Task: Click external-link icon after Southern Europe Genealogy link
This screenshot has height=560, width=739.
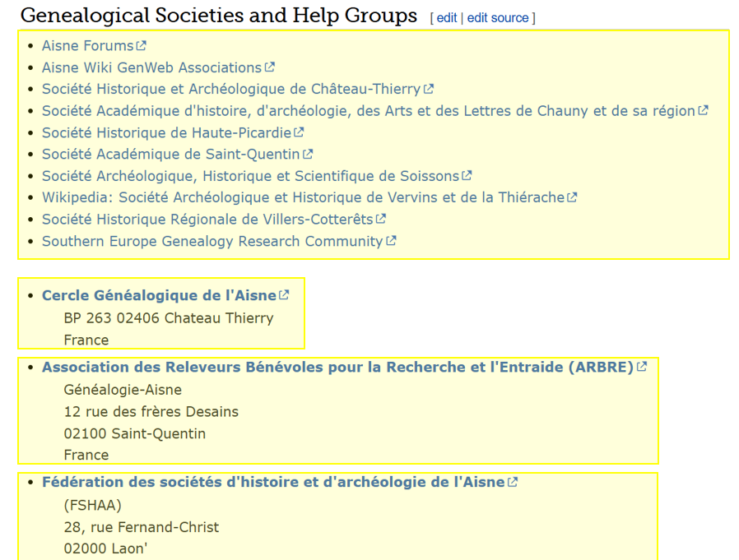Action: (x=391, y=241)
